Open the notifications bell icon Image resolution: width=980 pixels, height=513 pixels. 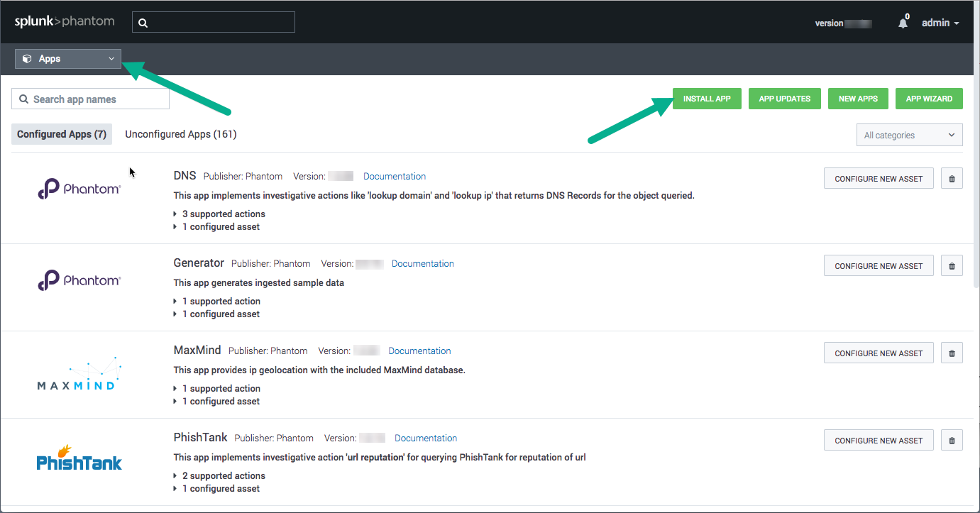click(903, 23)
